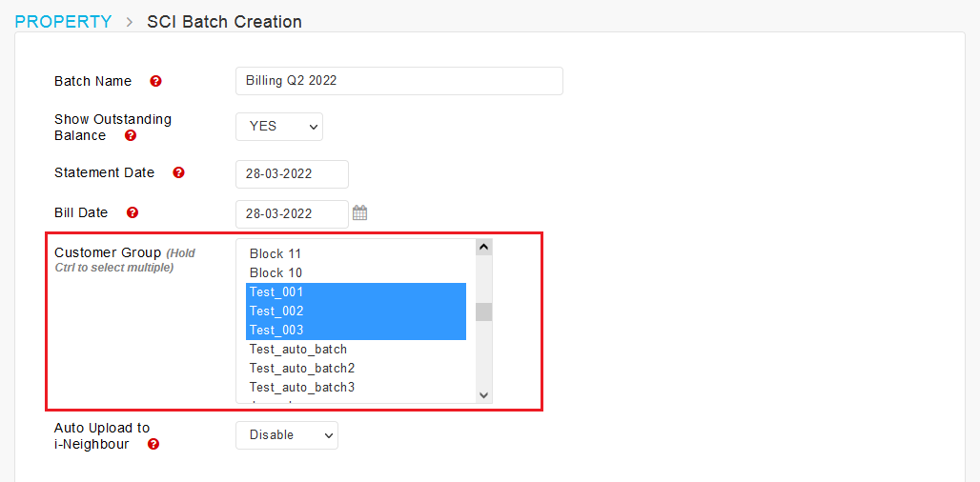The width and height of the screenshot is (980, 482).
Task: Click the Statement Date field
Action: 292,174
